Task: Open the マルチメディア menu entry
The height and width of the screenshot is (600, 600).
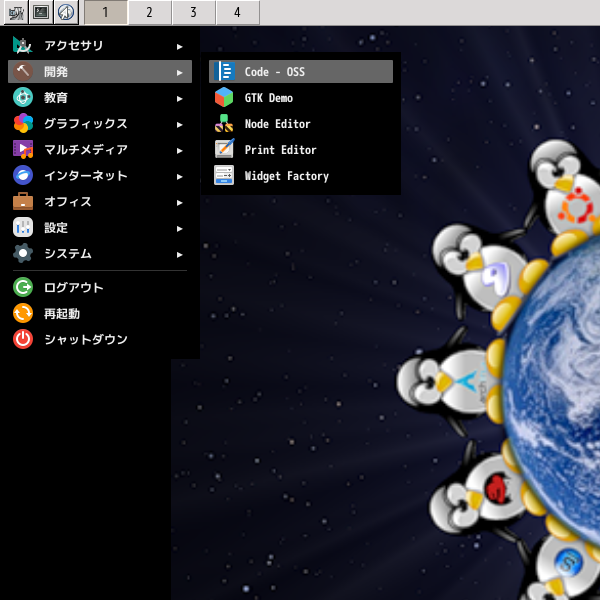Action: click(100, 150)
